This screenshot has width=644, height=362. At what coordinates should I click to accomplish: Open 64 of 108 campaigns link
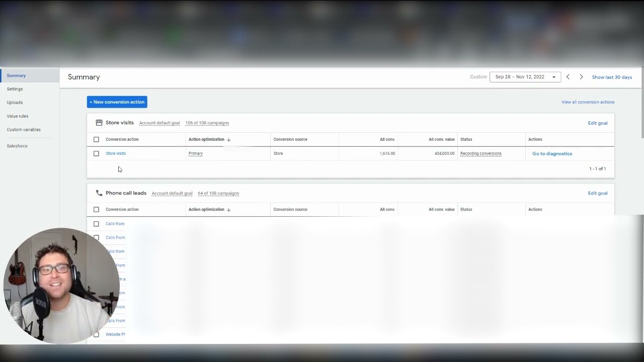218,194
